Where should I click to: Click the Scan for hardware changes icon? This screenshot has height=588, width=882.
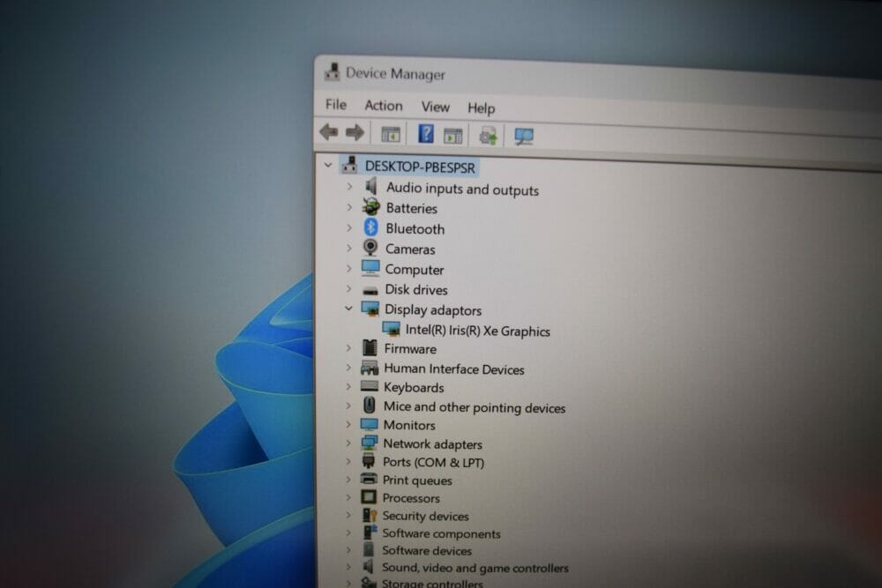524,137
